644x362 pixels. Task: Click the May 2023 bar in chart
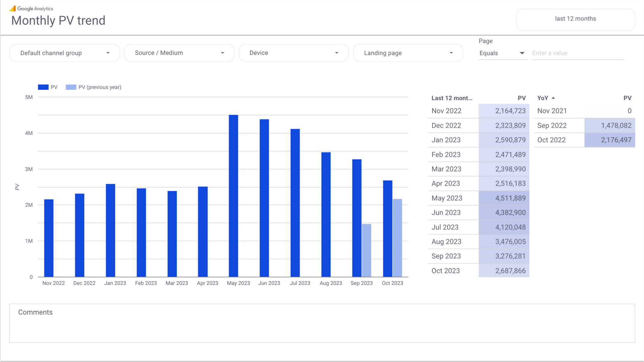point(233,196)
